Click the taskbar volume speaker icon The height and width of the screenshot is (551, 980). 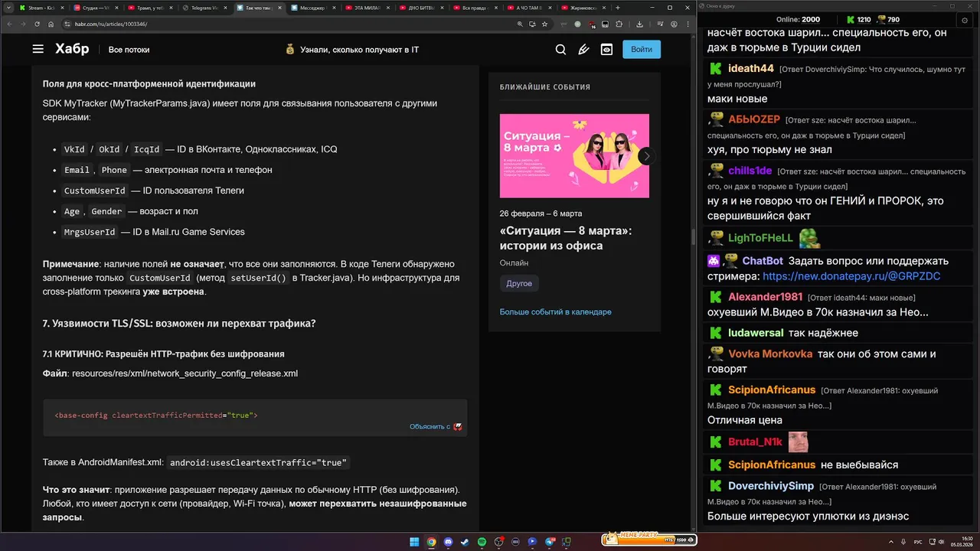click(941, 542)
